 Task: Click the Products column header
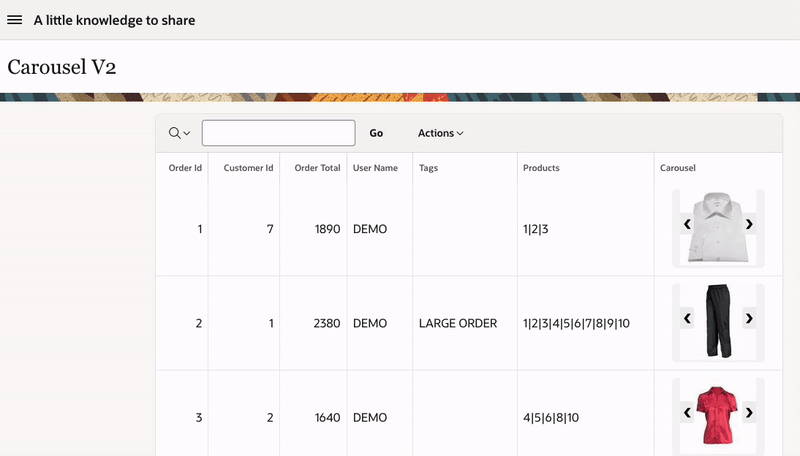pos(541,168)
